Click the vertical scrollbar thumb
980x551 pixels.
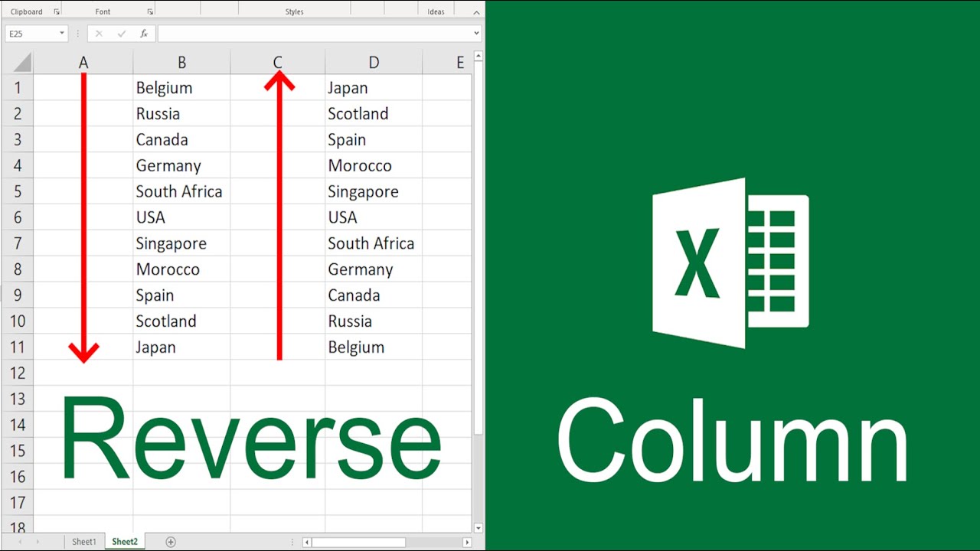coord(479,249)
